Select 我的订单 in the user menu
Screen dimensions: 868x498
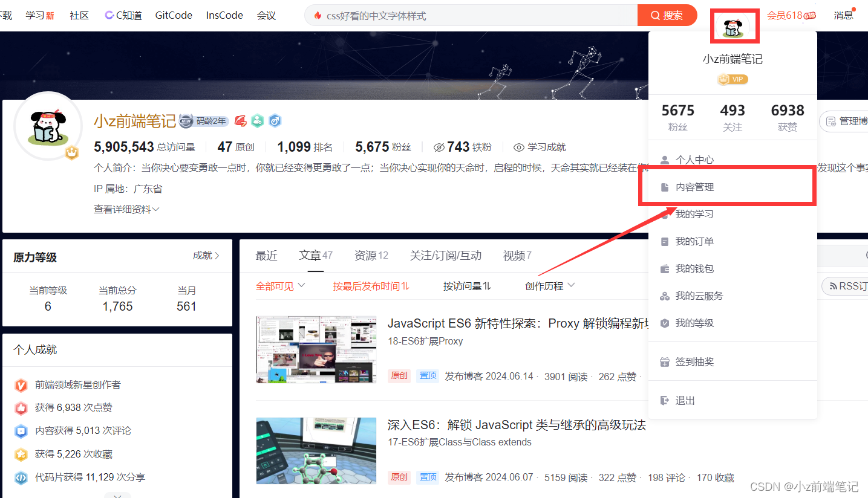coord(733,242)
